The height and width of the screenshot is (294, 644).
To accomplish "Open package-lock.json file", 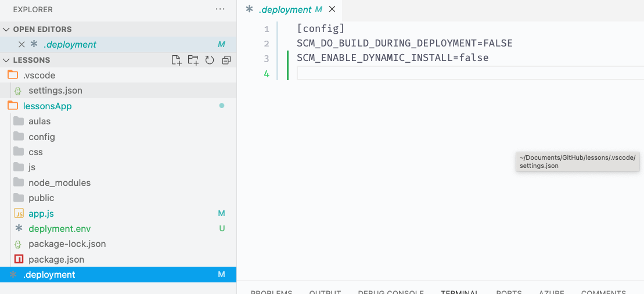I will pyautogui.click(x=118, y=244).
